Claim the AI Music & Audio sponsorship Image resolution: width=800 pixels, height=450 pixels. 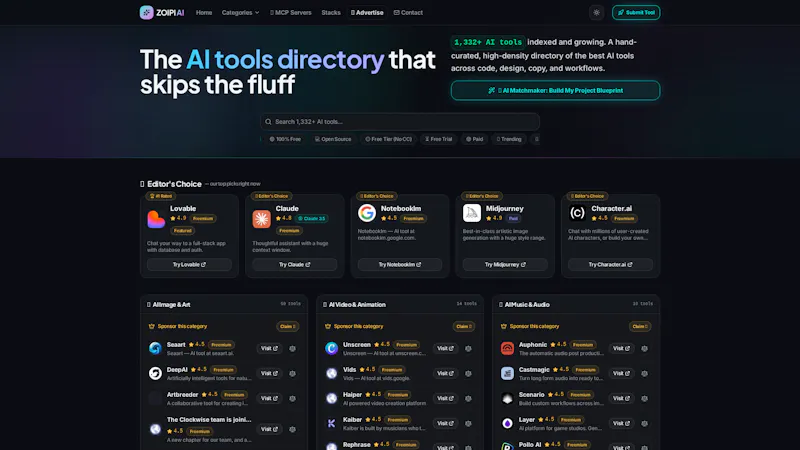640,326
